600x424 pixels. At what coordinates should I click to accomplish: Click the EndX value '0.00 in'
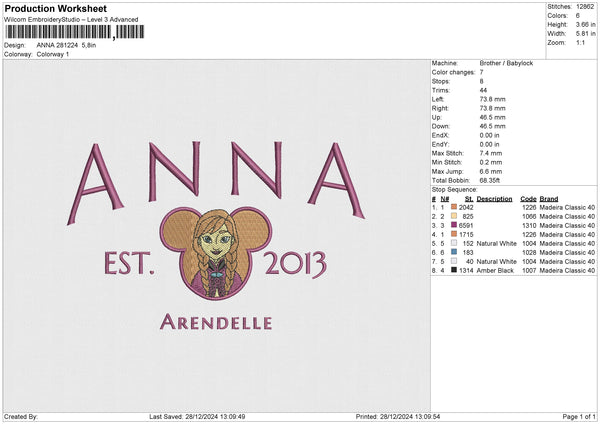click(x=489, y=135)
